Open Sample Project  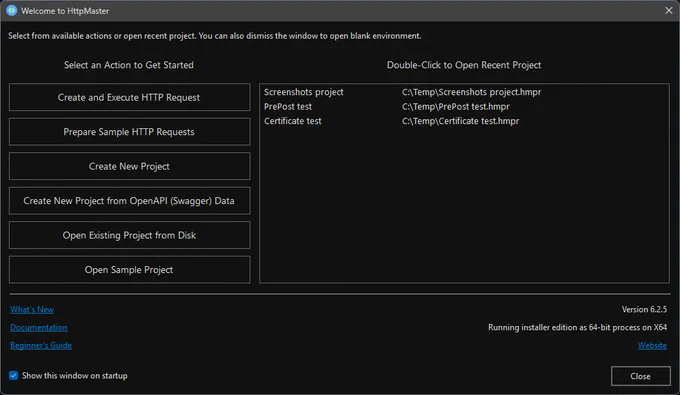coord(129,270)
